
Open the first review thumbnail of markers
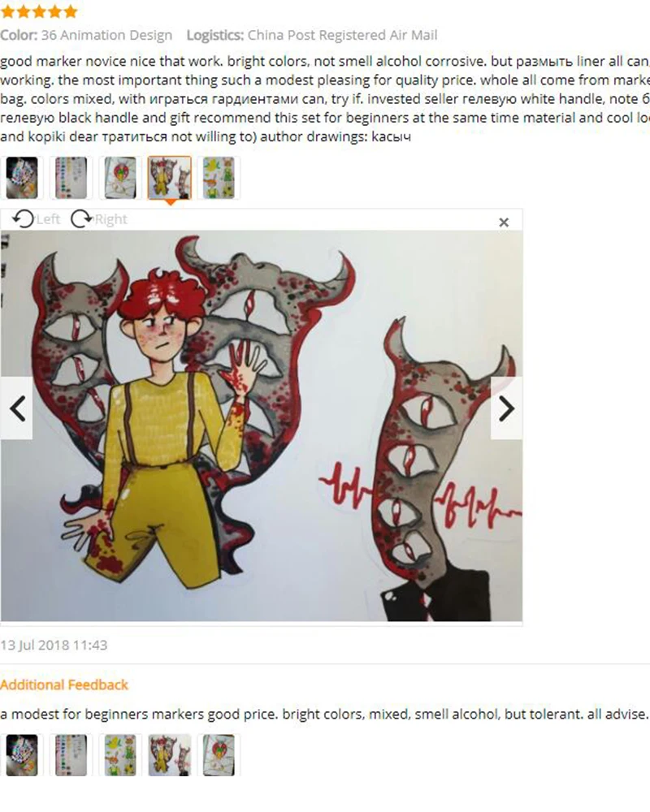coord(22,178)
